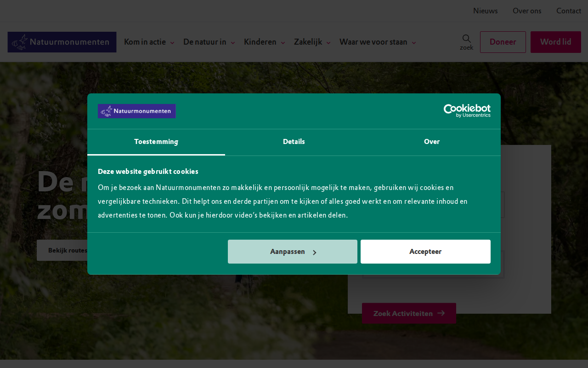
Task: Click the search magnifier icon labeled zoek
Action: 466,42
